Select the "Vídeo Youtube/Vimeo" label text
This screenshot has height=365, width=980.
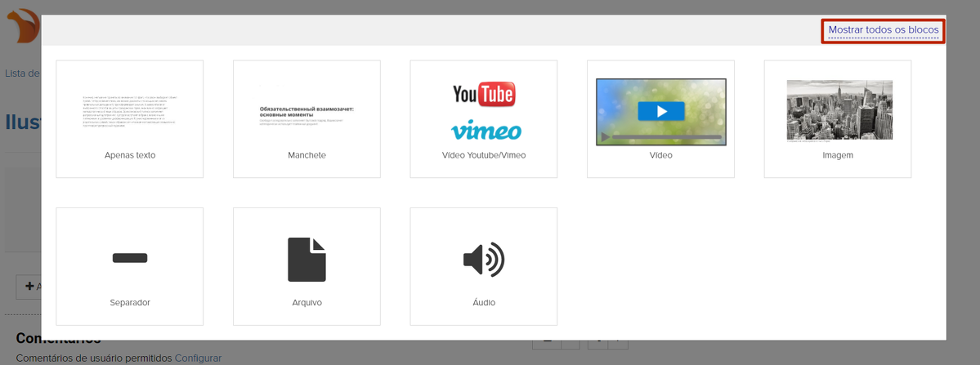pyautogui.click(x=483, y=155)
